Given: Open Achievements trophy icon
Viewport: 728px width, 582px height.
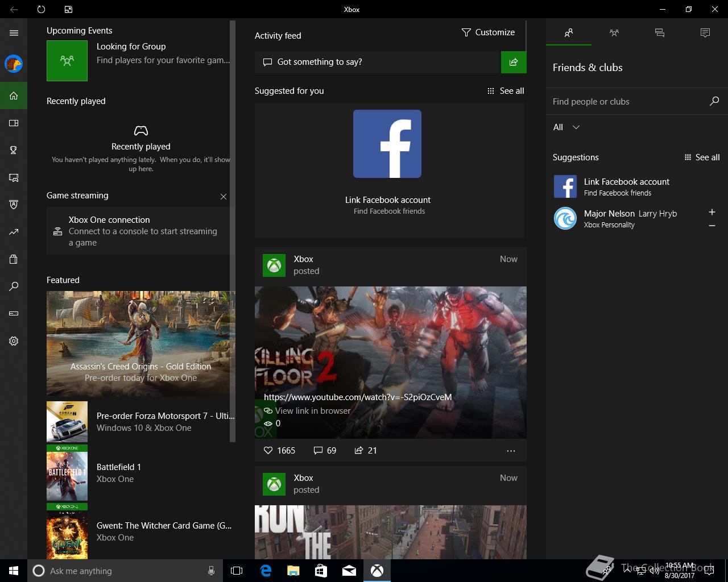Looking at the screenshot, I should coord(14,150).
